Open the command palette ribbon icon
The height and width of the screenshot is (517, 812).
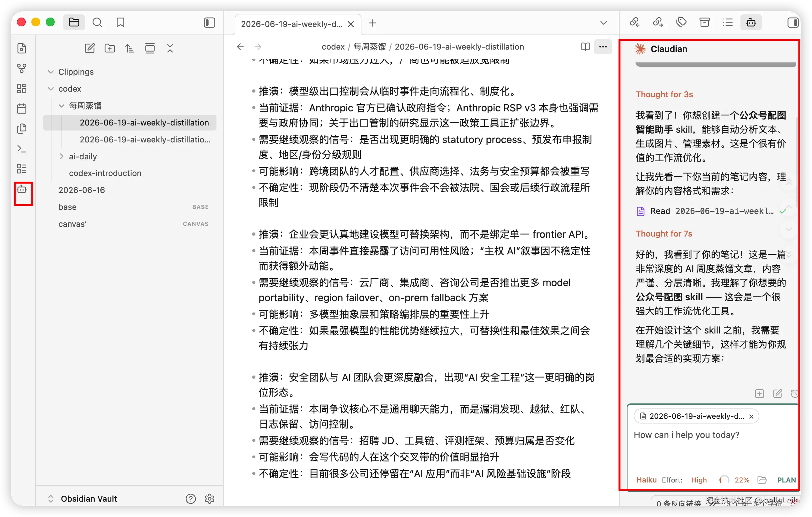[x=22, y=149]
